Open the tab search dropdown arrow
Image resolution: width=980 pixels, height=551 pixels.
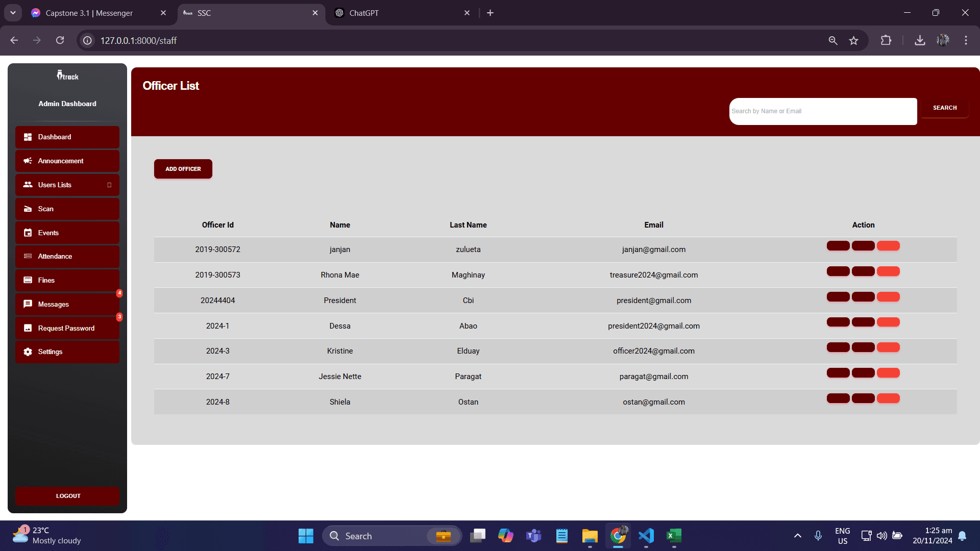click(13, 13)
